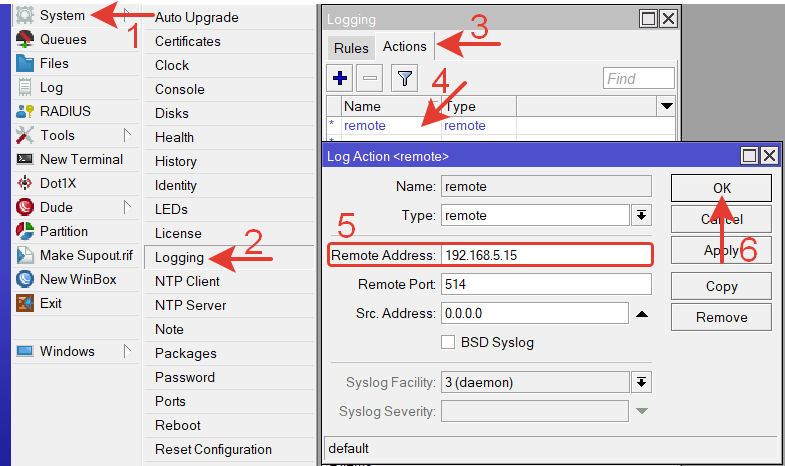Viewport: 785px width, 466px height.
Task: Expand the Dude submenu arrow
Action: coord(127,207)
